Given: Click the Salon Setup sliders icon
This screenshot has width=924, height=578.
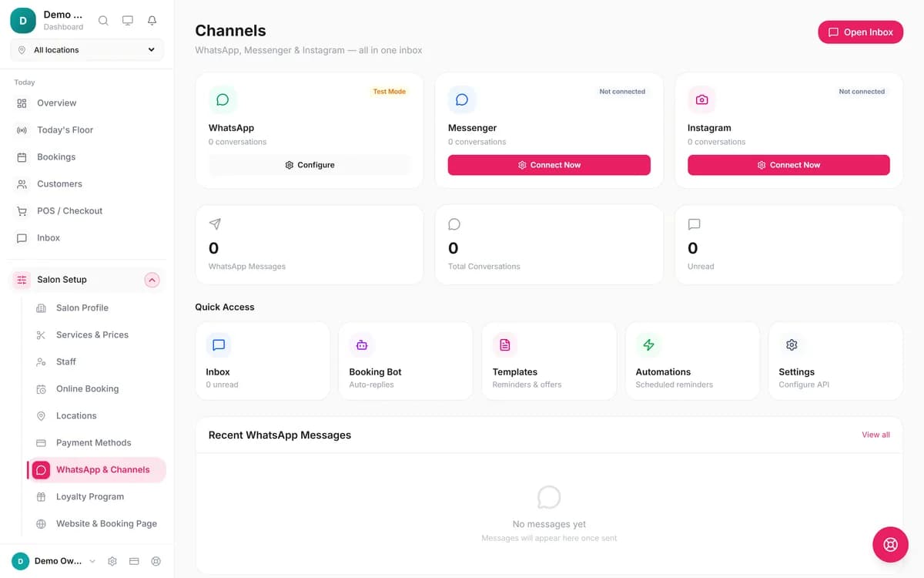Looking at the screenshot, I should click(x=22, y=280).
